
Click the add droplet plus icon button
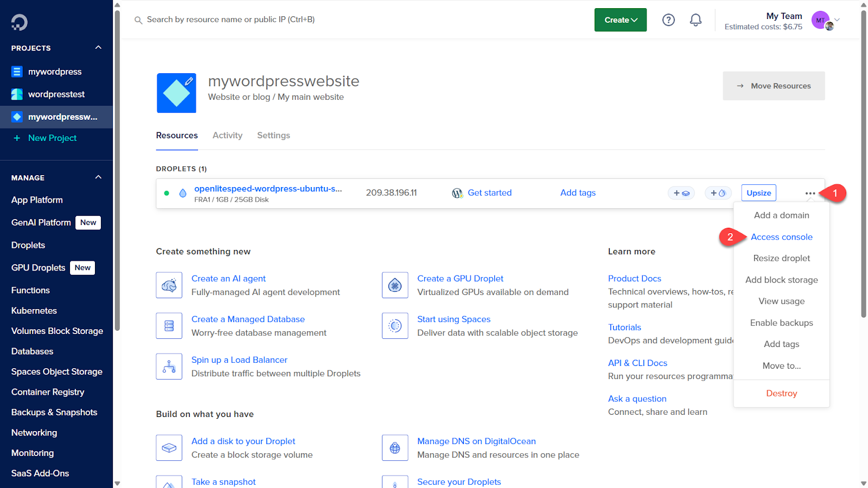click(718, 193)
